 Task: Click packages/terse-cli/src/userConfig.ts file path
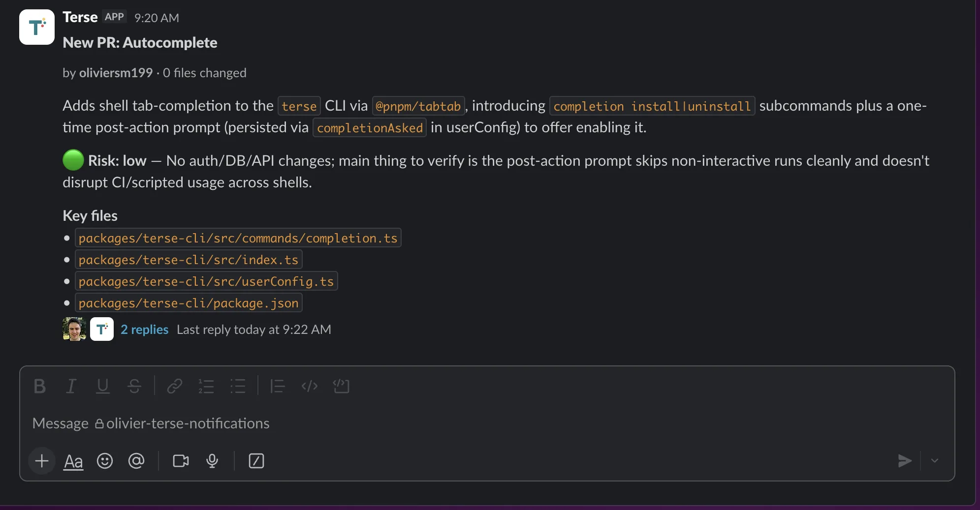click(206, 281)
